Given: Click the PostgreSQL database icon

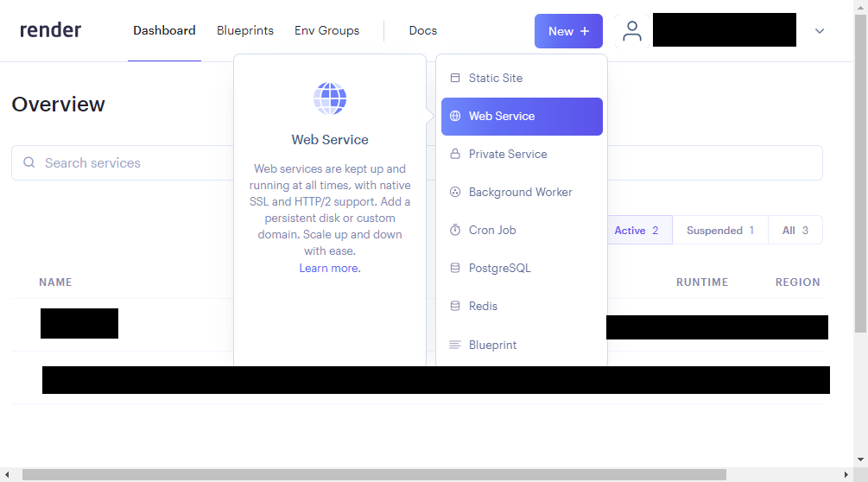Looking at the screenshot, I should (455, 268).
